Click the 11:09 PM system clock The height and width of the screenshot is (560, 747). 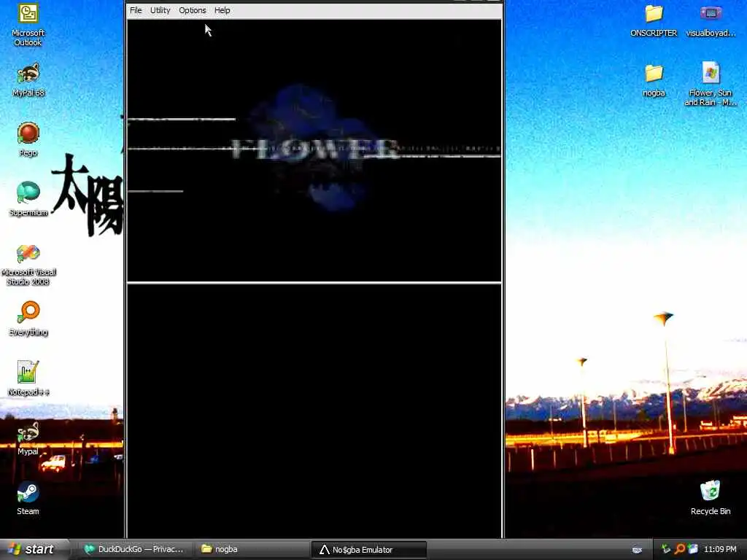(x=720, y=549)
